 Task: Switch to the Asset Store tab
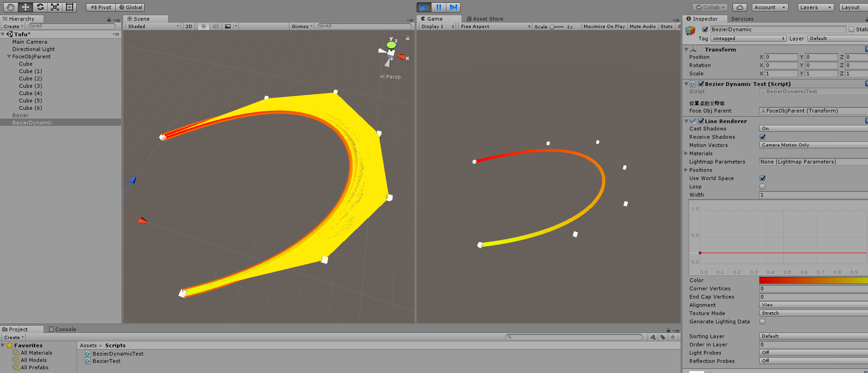485,19
